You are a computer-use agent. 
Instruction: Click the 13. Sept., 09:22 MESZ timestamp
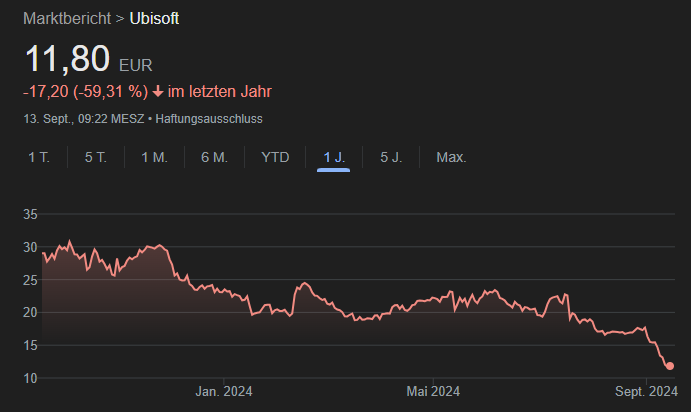coord(84,119)
